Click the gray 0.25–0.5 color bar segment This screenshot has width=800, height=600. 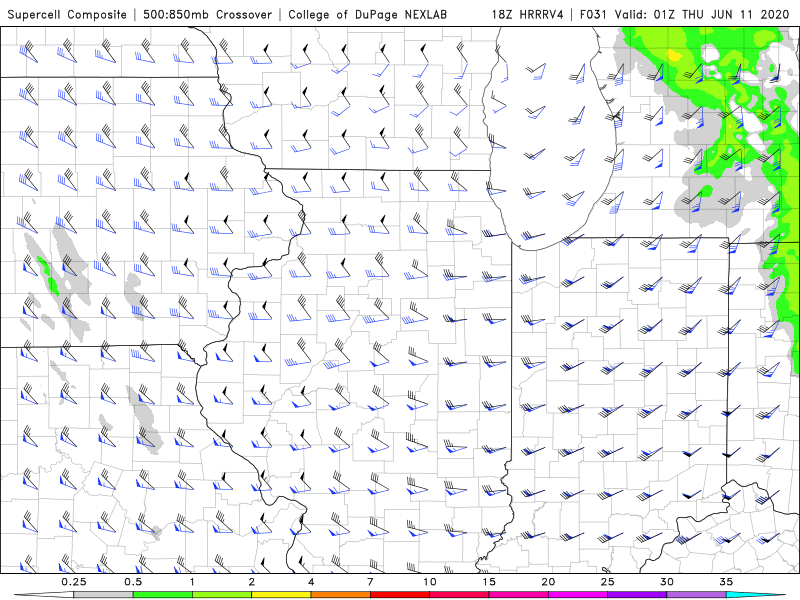(x=103, y=595)
